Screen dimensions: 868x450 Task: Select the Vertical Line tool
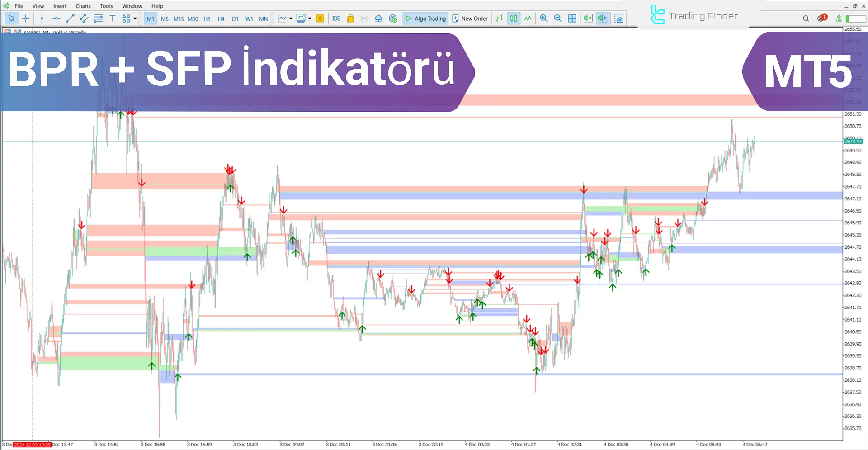click(42, 19)
